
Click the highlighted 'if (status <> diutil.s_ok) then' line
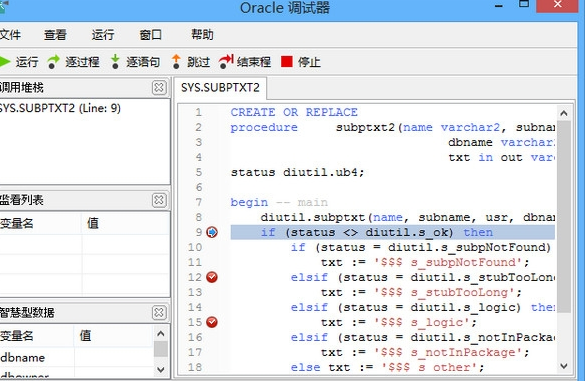click(392, 232)
